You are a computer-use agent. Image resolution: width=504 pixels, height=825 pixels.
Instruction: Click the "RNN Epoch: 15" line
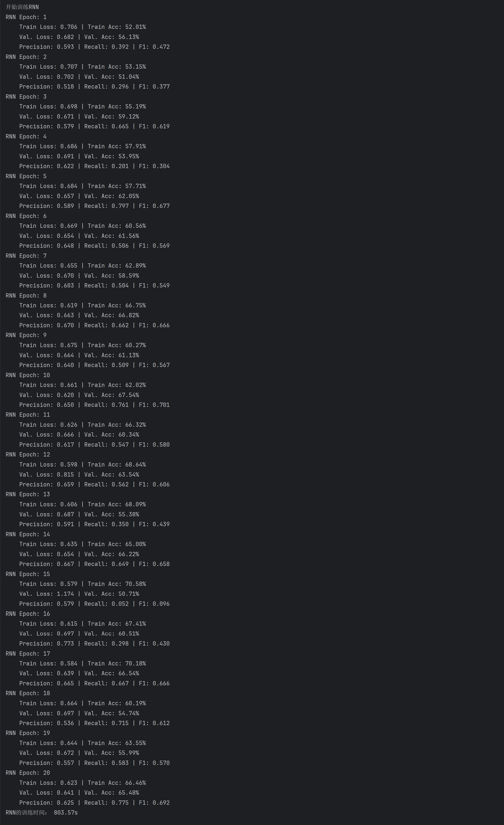tap(28, 574)
